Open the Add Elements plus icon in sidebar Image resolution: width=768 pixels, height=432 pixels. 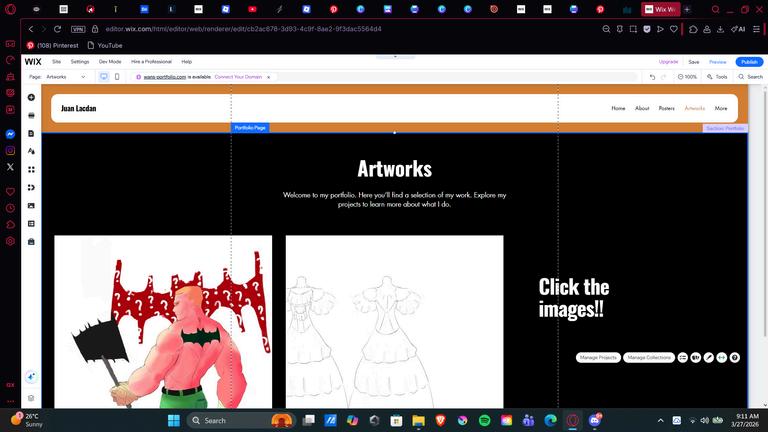click(x=31, y=97)
